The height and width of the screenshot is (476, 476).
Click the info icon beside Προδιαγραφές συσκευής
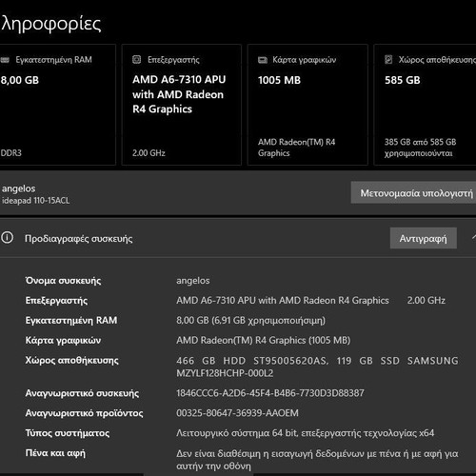[x=7, y=237]
